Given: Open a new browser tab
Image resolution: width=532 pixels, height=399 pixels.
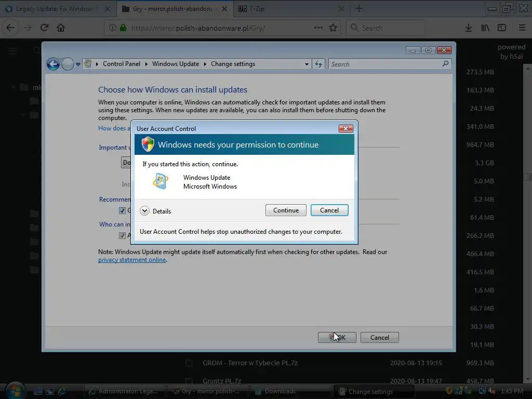Looking at the screenshot, I should pos(358,9).
